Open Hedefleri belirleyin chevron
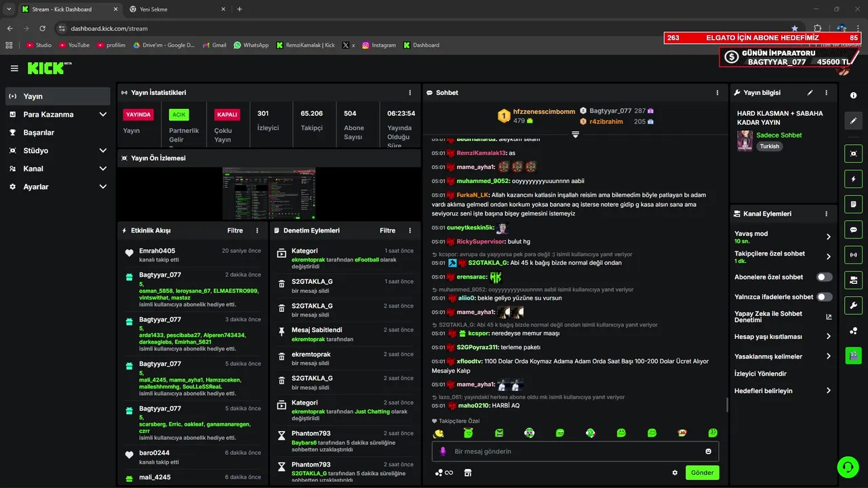This screenshot has width=868, height=488. [828, 391]
